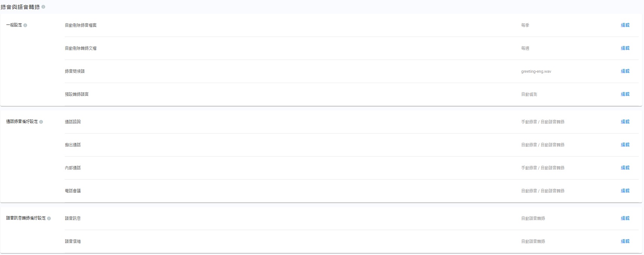Screen dimensions: 644x255
Task: Click info icon next to 一般設定
Action: (25, 25)
